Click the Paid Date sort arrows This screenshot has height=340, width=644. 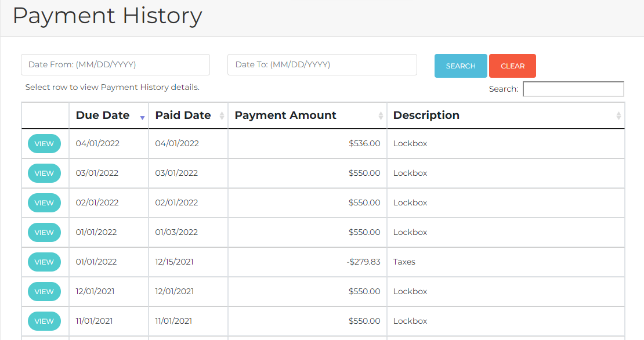(222, 116)
